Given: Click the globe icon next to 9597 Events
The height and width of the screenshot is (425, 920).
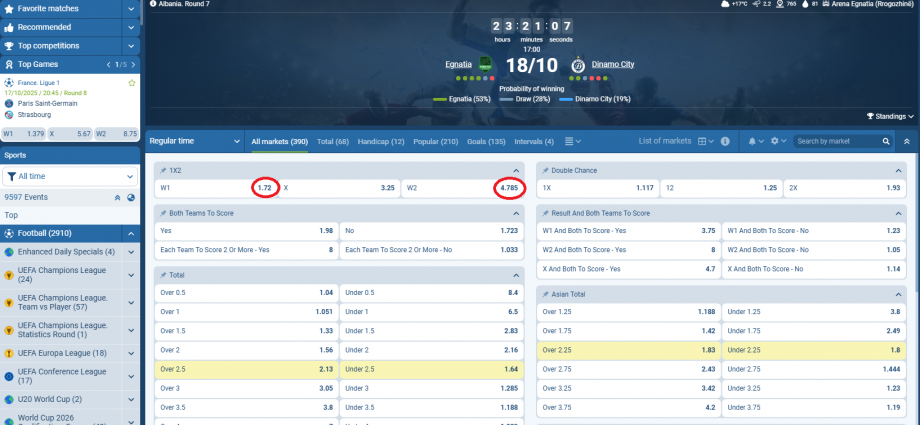Looking at the screenshot, I should pos(131,198).
